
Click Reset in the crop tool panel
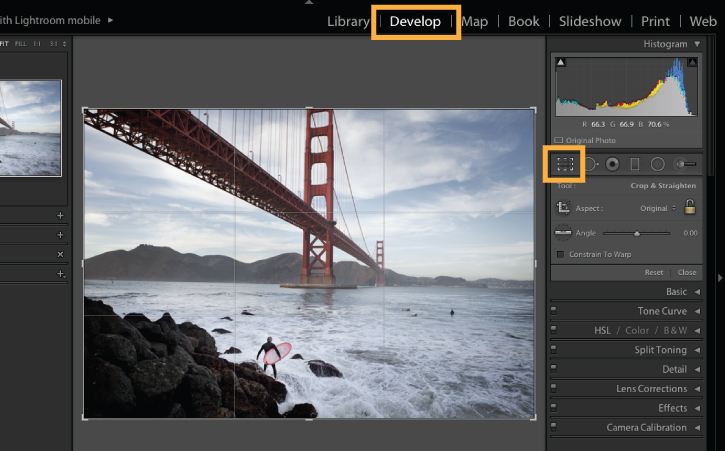tap(654, 272)
